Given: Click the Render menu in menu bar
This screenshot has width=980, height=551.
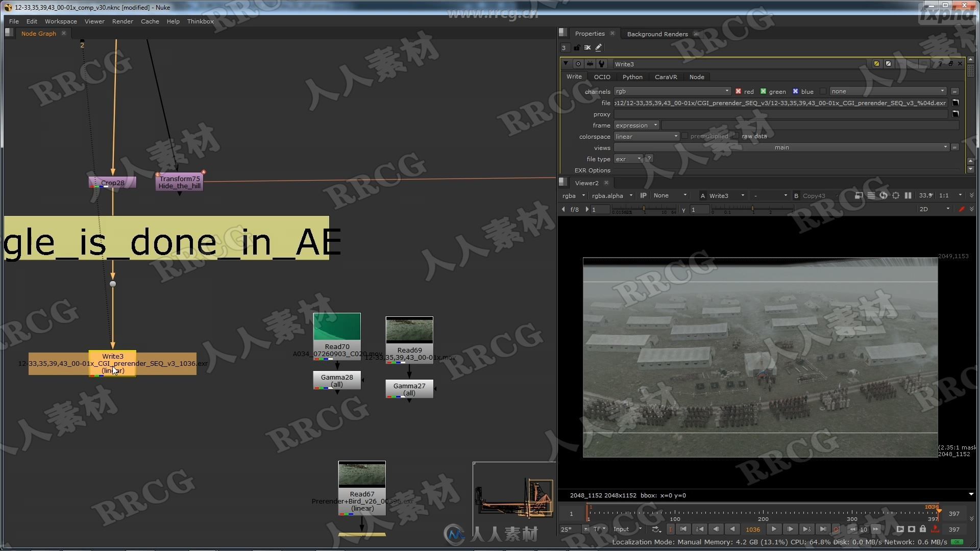Looking at the screenshot, I should pos(122,21).
